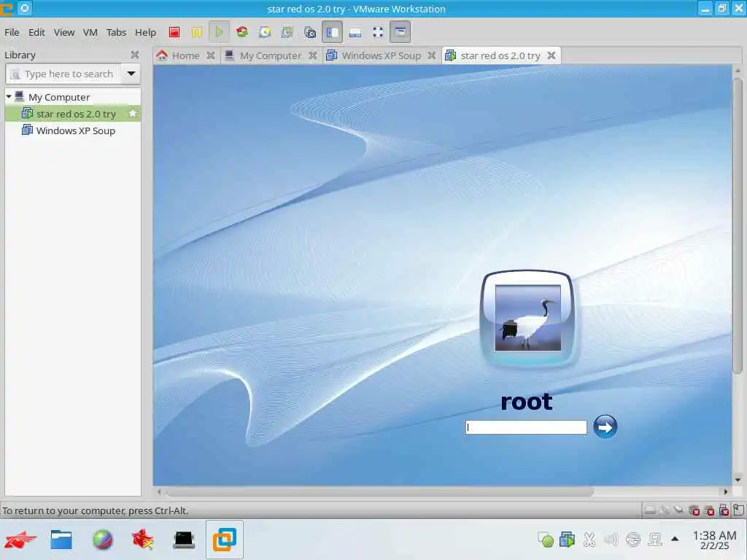This screenshot has width=747, height=560.
Task: Click the network adapter device status icon
Action: [x=678, y=510]
